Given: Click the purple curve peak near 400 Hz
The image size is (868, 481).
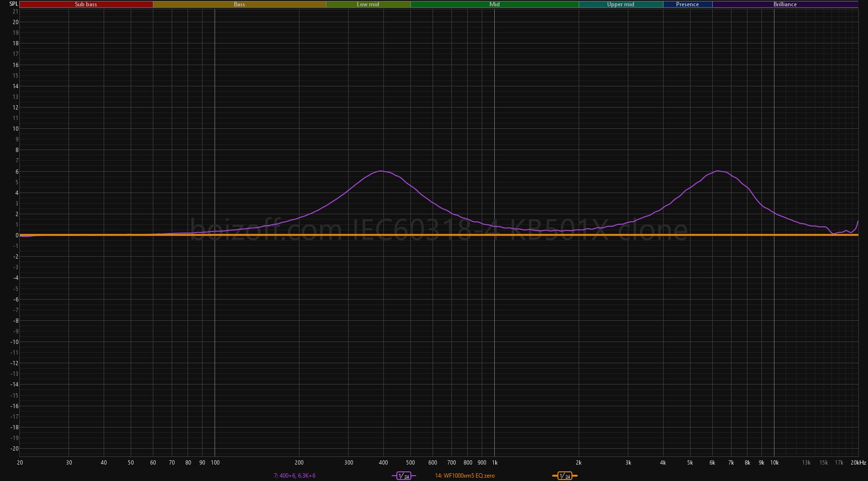Looking at the screenshot, I should [381, 171].
